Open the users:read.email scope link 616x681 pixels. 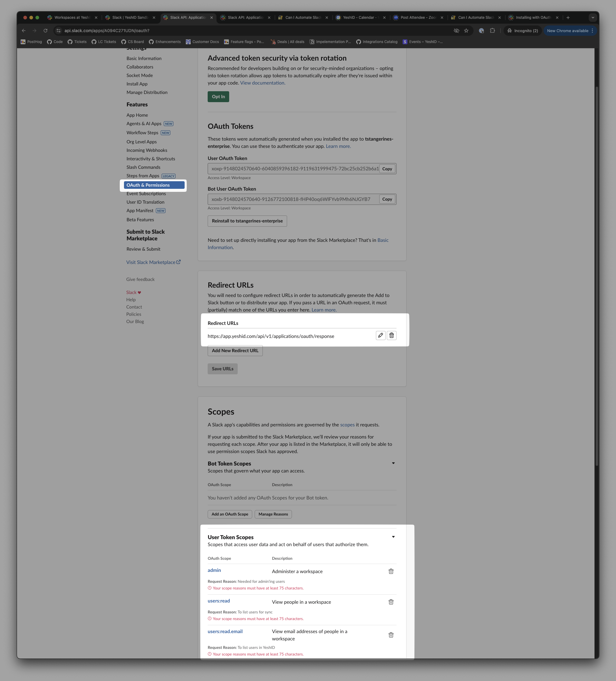[225, 631]
